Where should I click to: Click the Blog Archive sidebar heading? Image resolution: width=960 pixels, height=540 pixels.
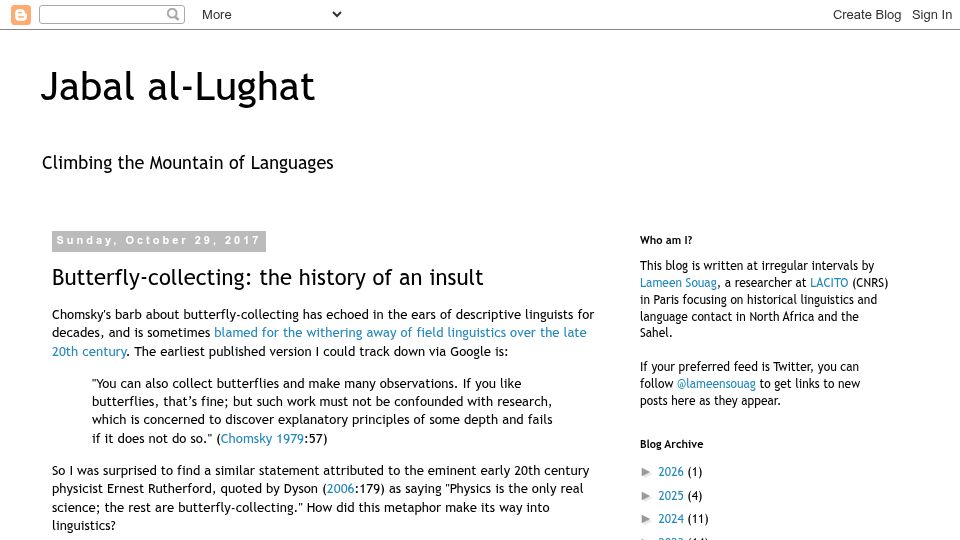coord(671,444)
